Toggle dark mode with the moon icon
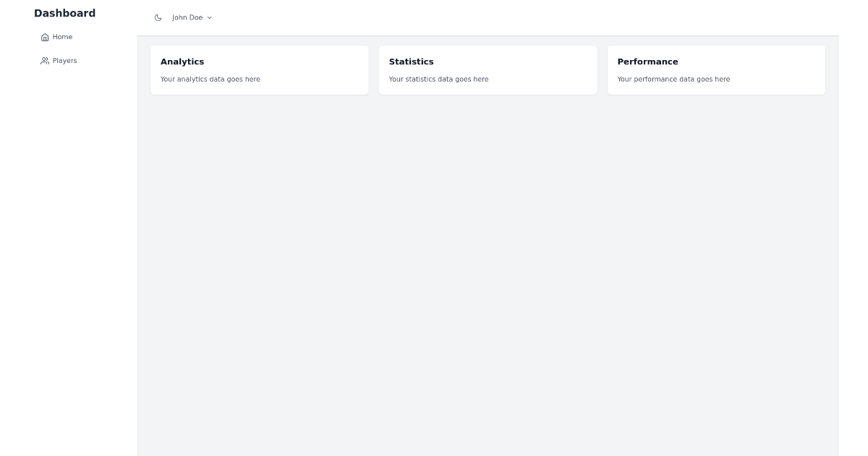This screenshot has width=868, height=456. (158, 18)
